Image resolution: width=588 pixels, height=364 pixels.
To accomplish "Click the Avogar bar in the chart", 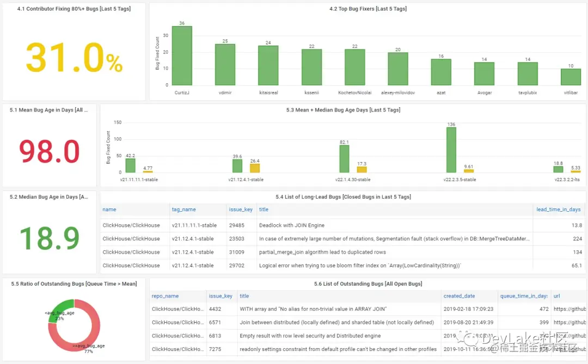I will point(484,73).
